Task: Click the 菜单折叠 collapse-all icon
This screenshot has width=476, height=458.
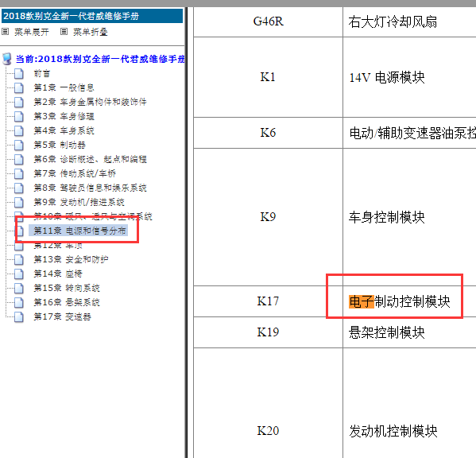Action: 64,31
